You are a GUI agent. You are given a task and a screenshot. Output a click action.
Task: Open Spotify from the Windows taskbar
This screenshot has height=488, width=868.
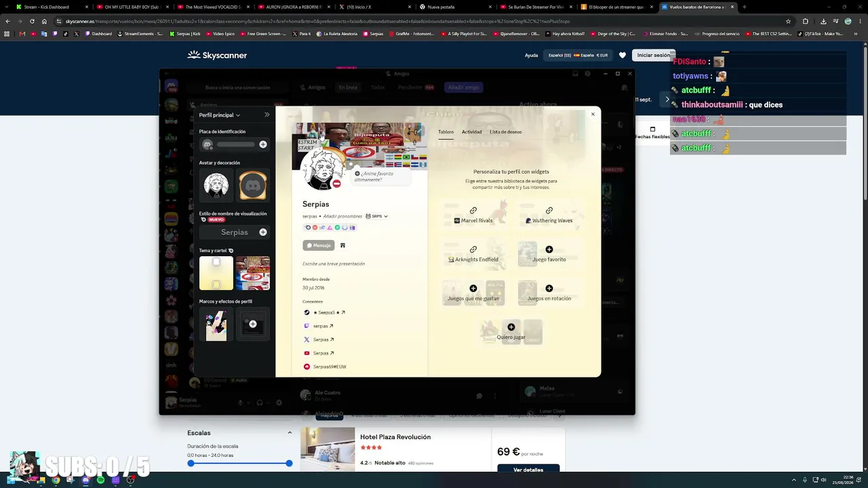tap(100, 480)
